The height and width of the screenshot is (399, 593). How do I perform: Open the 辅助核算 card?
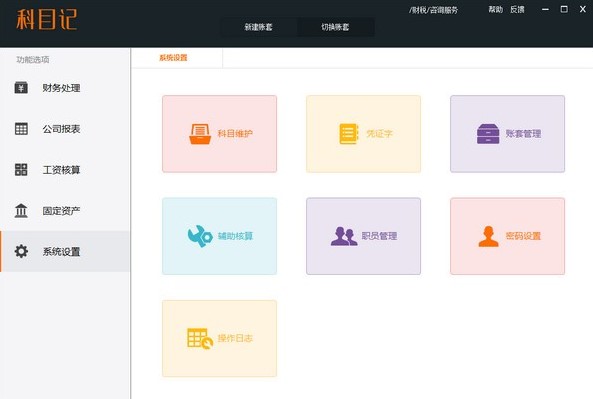point(219,236)
